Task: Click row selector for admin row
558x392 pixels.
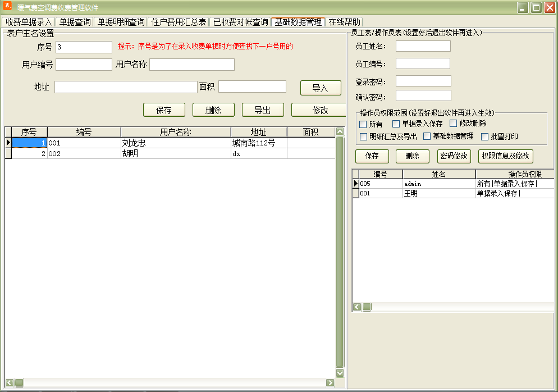Action: pyautogui.click(x=355, y=184)
